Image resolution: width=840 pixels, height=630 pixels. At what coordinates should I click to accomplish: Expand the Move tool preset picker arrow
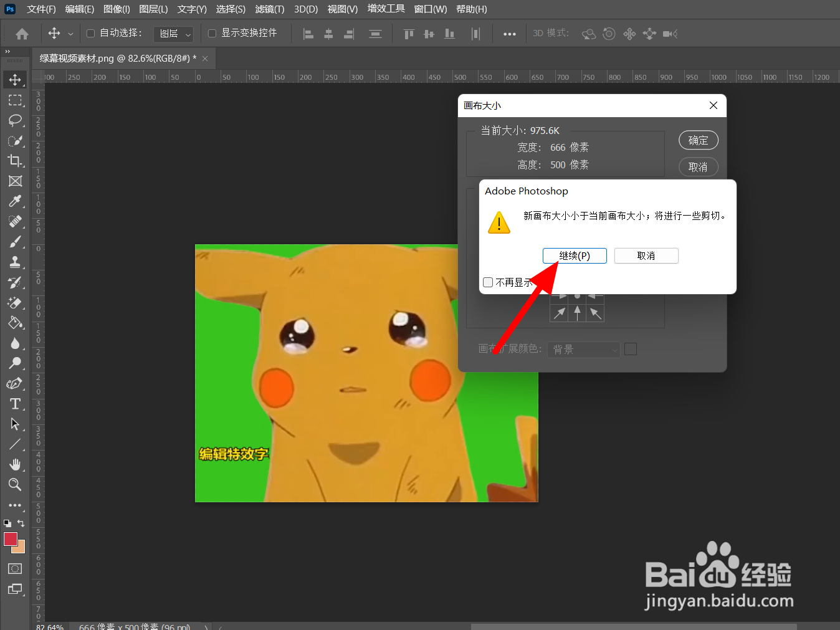70,34
